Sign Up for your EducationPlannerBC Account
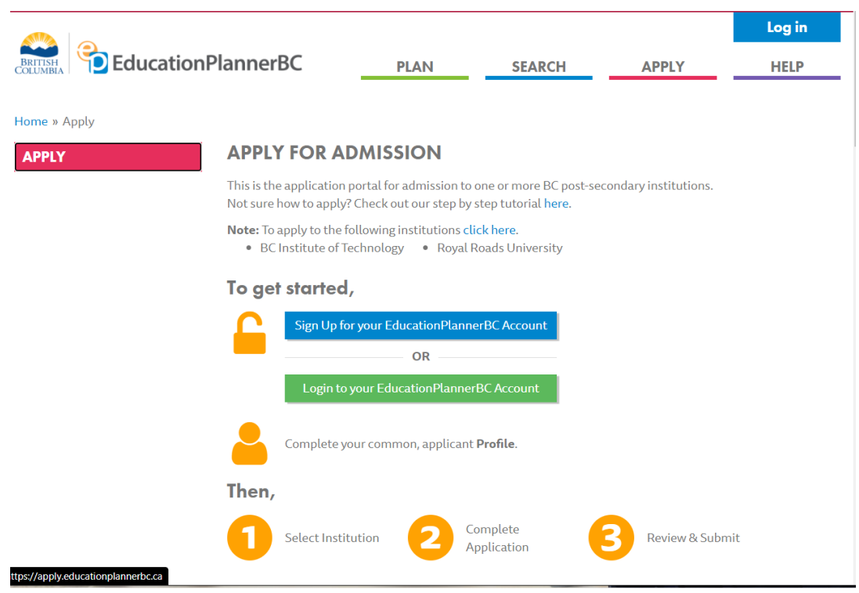This screenshot has height=593, width=859. coord(420,326)
